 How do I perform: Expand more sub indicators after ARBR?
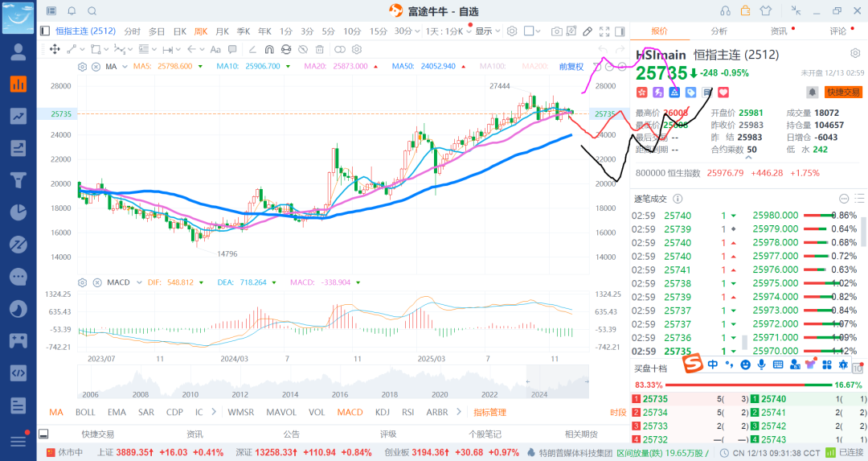tap(458, 412)
